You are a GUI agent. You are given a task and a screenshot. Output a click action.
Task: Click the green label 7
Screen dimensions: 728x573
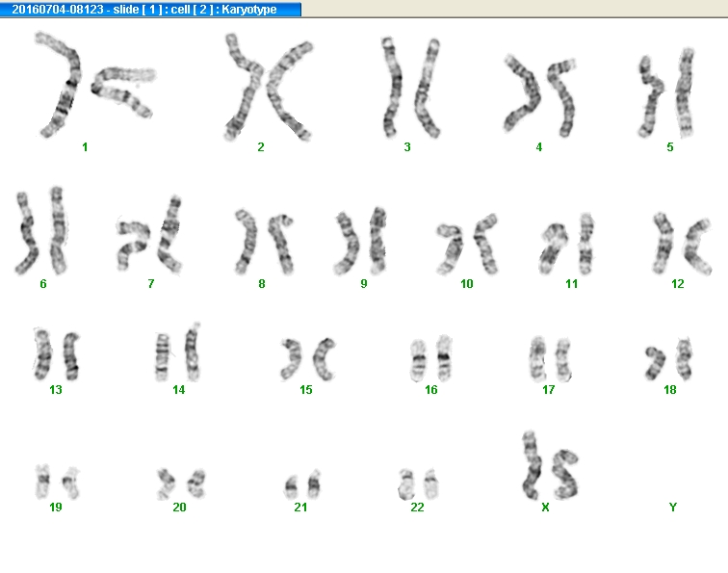coord(151,284)
